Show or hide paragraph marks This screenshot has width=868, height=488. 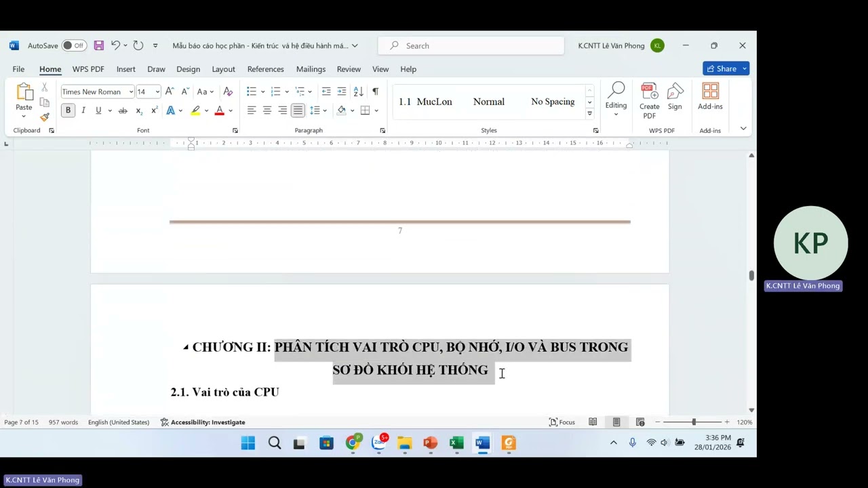pos(375,91)
